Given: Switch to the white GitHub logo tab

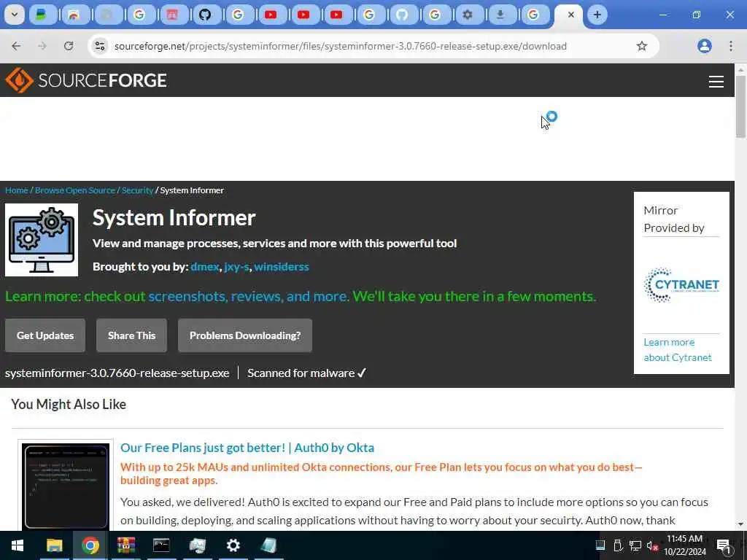Looking at the screenshot, I should click(x=402, y=15).
